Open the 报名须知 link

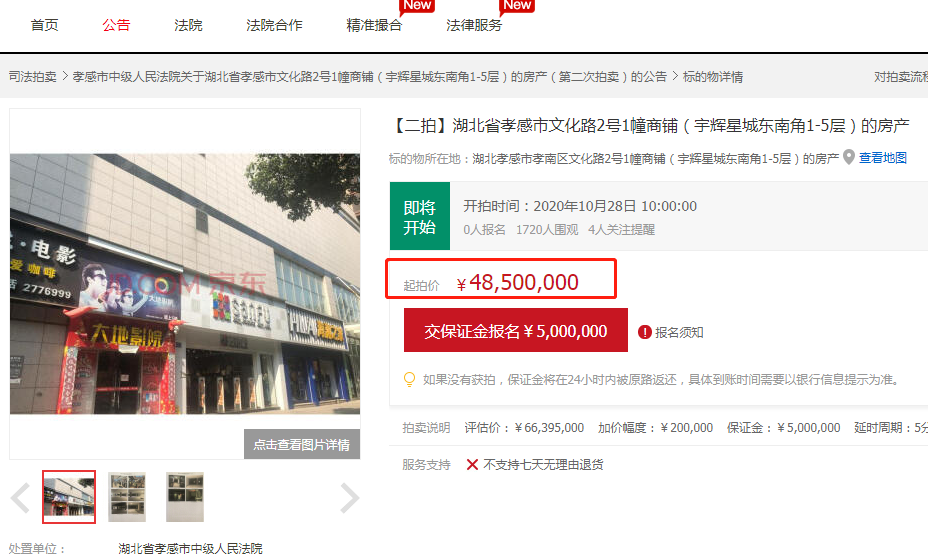[x=679, y=332]
